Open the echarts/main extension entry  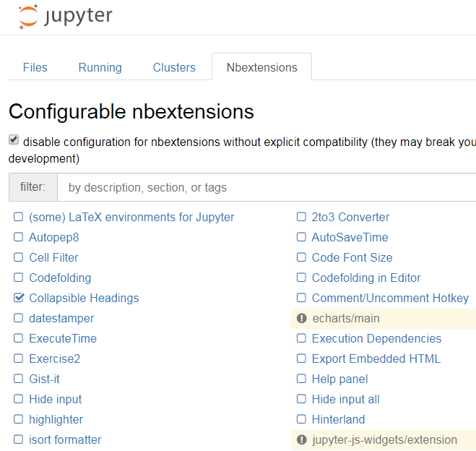click(x=345, y=319)
